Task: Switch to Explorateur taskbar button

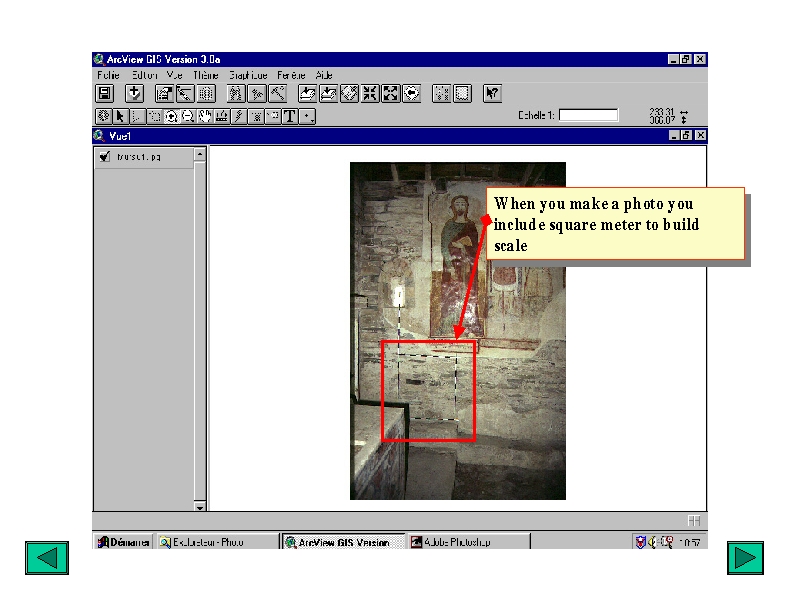Action: tap(216, 542)
